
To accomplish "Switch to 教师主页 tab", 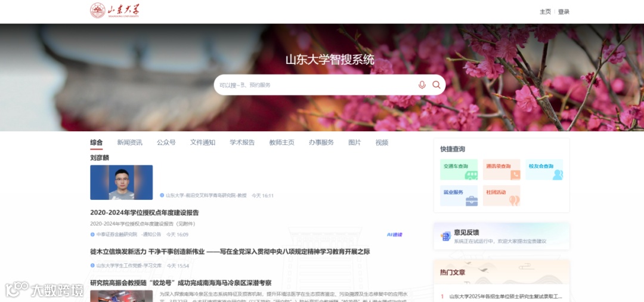I will (x=281, y=143).
